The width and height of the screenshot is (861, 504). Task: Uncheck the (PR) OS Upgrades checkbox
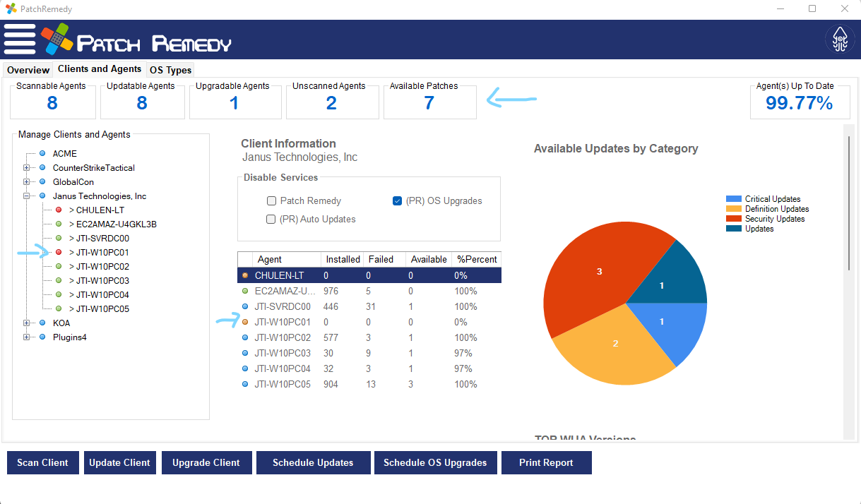pos(397,201)
